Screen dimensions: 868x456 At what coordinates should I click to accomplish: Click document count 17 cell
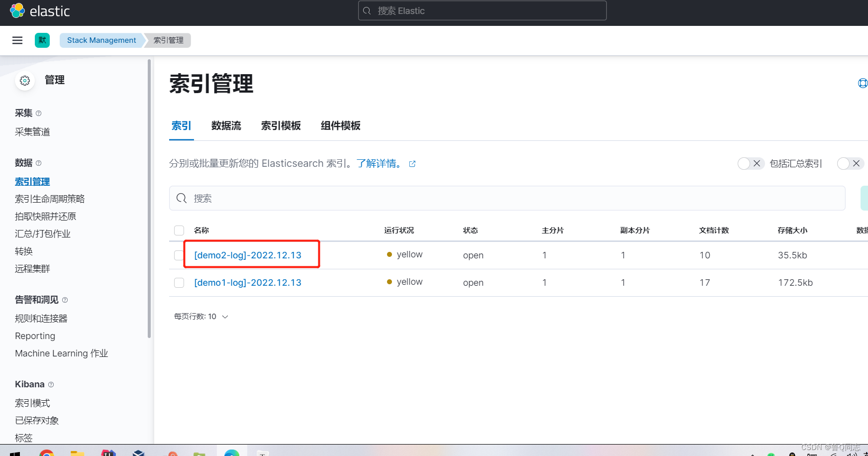click(705, 283)
